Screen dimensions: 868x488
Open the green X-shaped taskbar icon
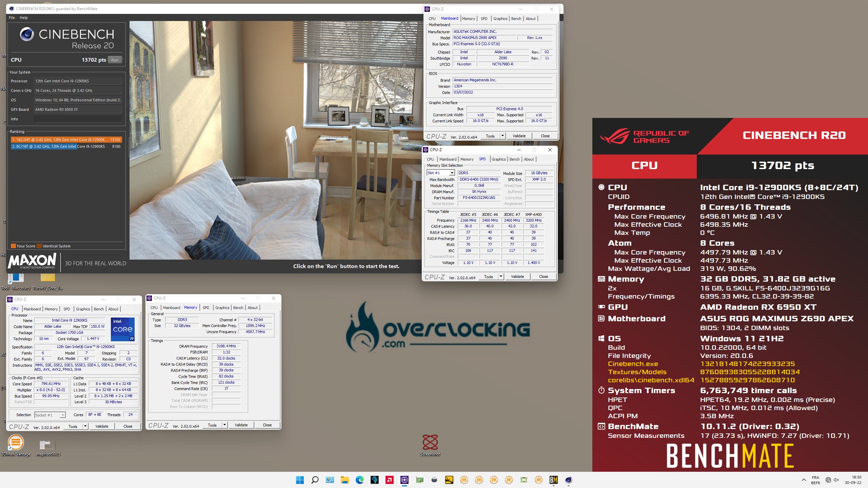coord(524,480)
